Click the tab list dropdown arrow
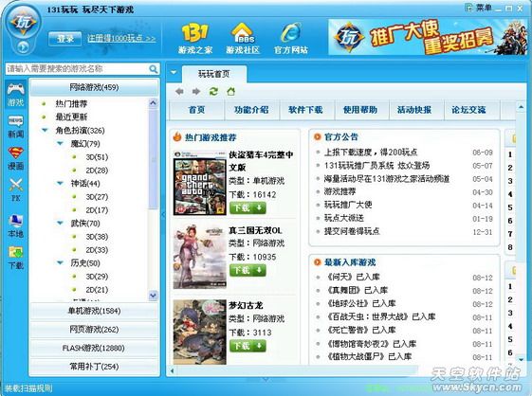532x396 pixels. click(174, 72)
